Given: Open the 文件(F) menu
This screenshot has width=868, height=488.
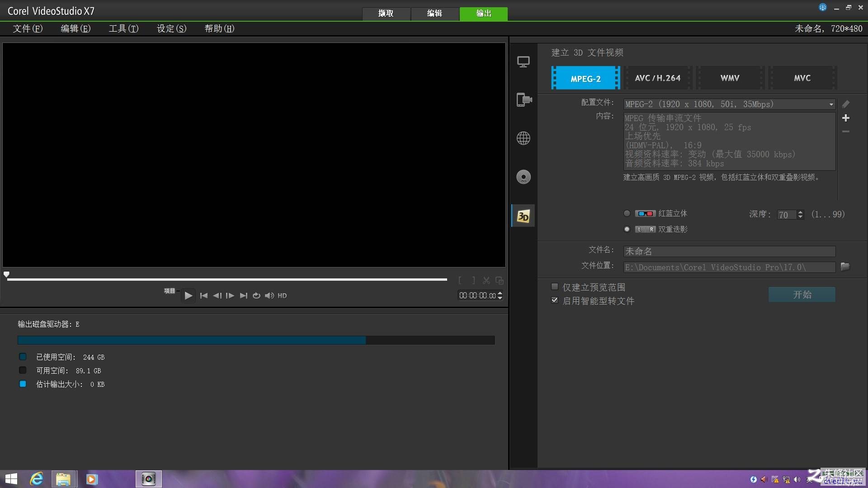Looking at the screenshot, I should point(28,28).
